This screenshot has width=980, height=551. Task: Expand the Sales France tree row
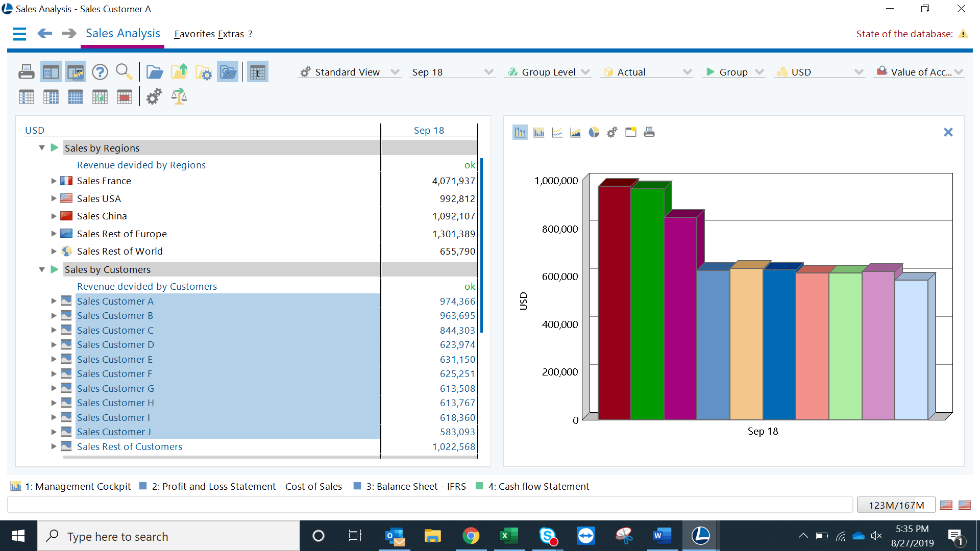54,181
